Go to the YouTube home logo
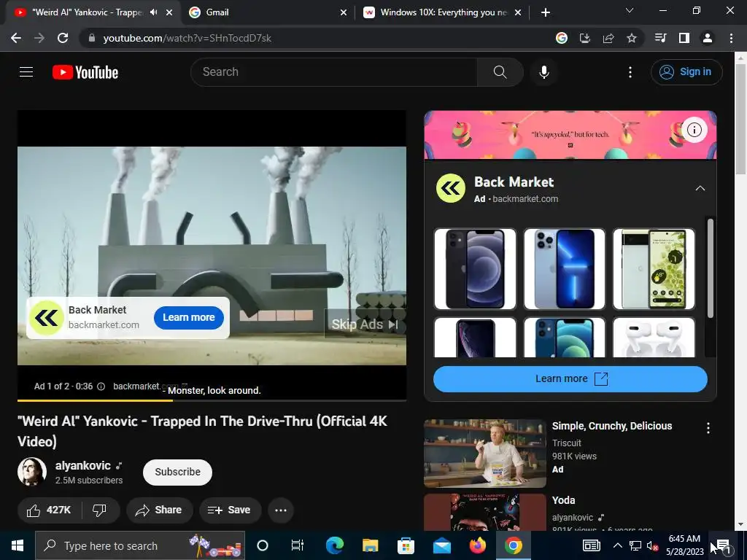 [x=85, y=72]
